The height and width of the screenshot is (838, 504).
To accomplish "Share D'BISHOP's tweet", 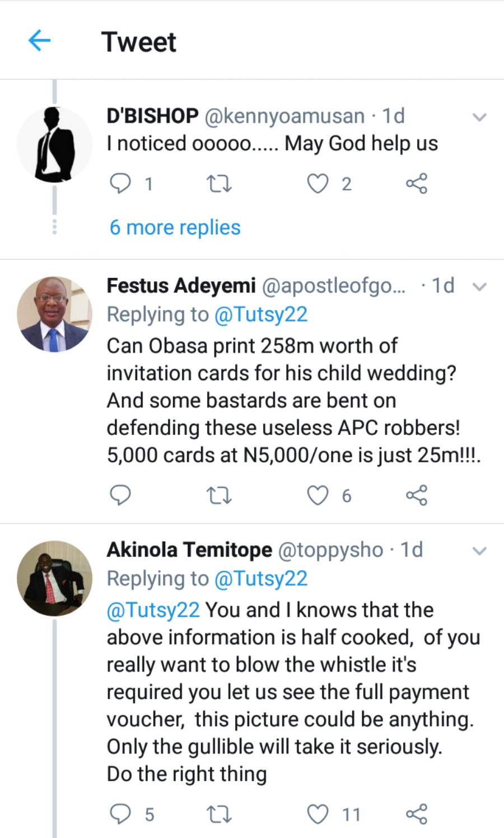I will 416,183.
